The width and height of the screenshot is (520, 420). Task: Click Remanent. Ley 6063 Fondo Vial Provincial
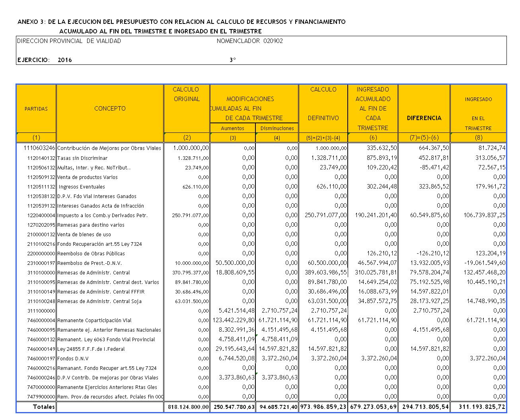(x=106, y=339)
